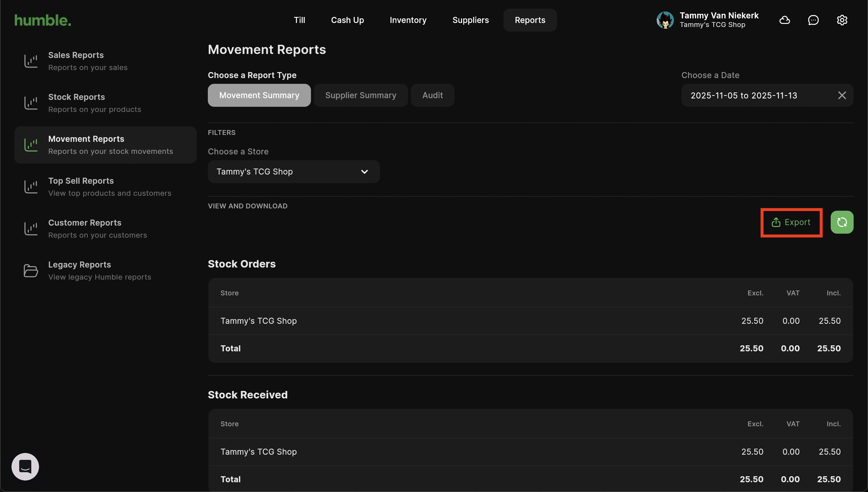This screenshot has height=492, width=868.
Task: Click the humble logo
Action: 43,20
